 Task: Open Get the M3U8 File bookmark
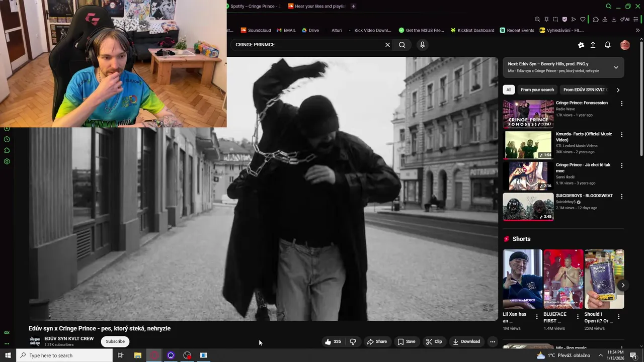(422, 30)
